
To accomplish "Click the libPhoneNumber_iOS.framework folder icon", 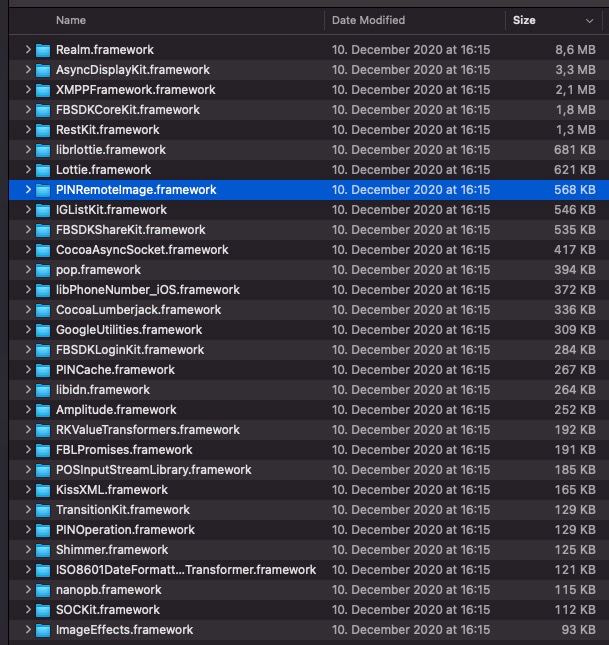I will point(43,290).
